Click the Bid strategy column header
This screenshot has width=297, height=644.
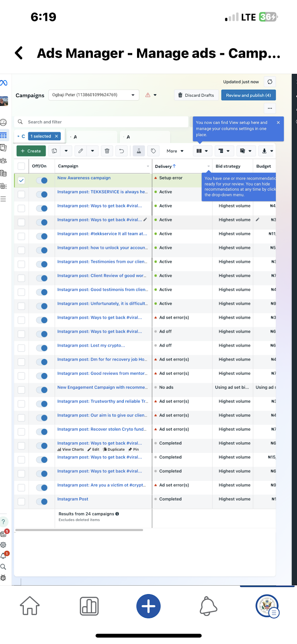[228, 166]
